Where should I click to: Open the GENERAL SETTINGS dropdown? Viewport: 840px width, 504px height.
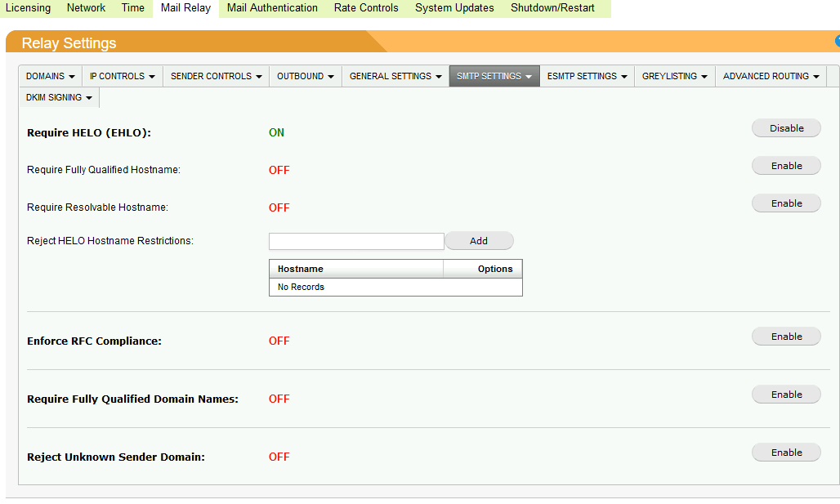pos(395,76)
